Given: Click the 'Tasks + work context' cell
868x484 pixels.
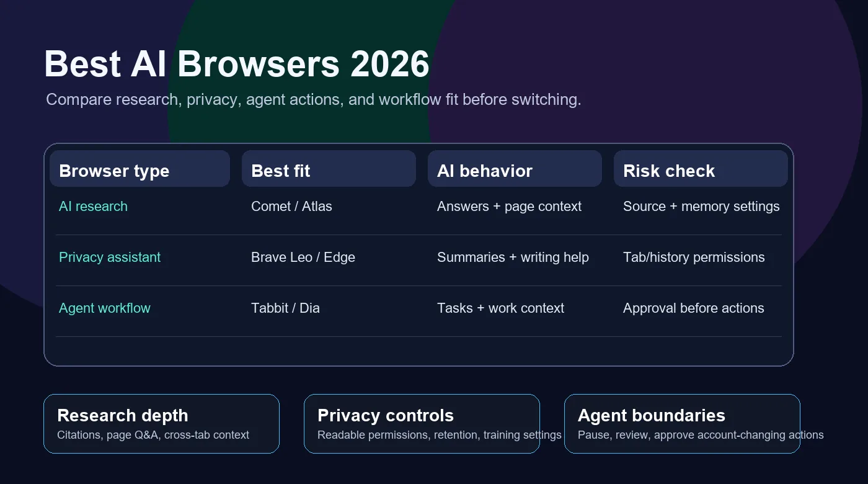Looking at the screenshot, I should (500, 308).
